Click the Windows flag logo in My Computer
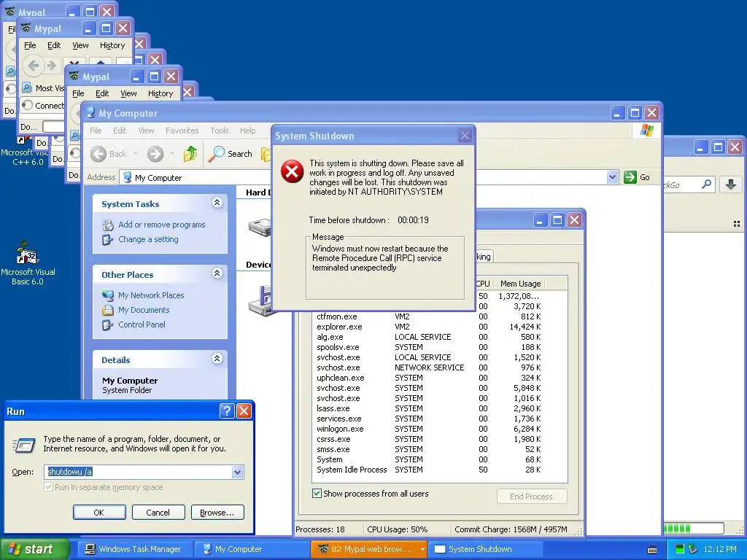 pos(647,130)
